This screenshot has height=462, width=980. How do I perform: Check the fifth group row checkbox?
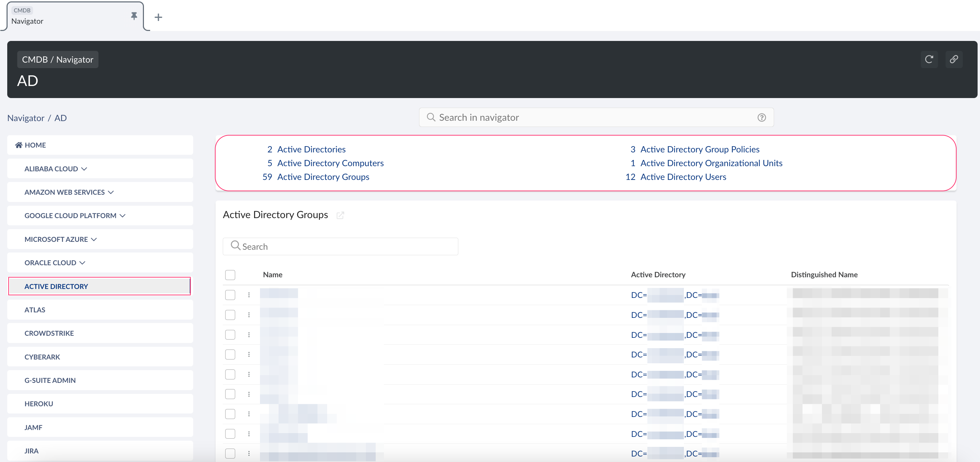coord(230,374)
